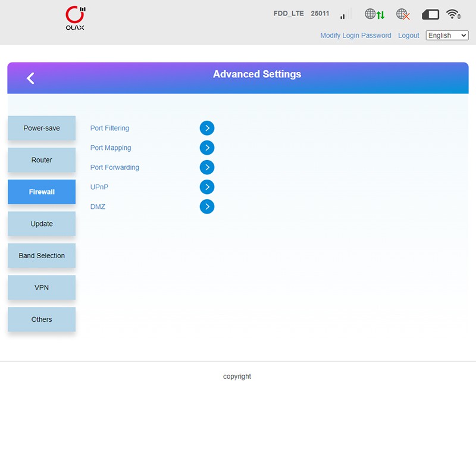Open UPnP settings arrow button
Viewport: 476px width, 476px height.
pos(206,187)
